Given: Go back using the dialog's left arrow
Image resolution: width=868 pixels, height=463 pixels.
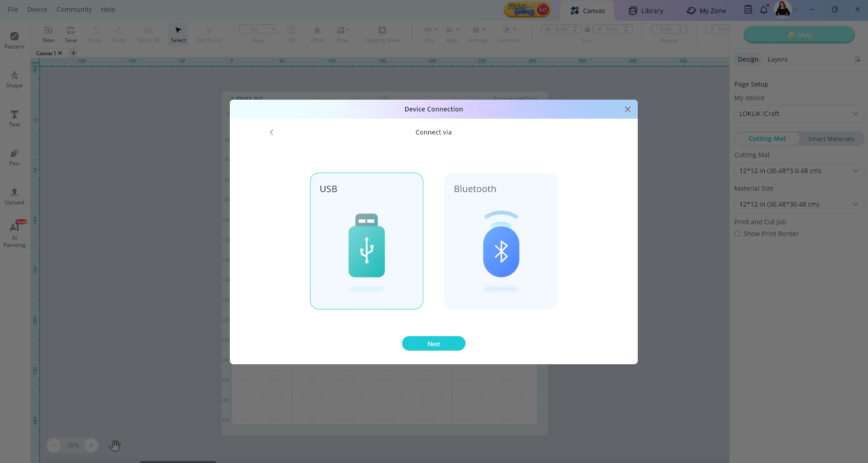Looking at the screenshot, I should point(272,132).
